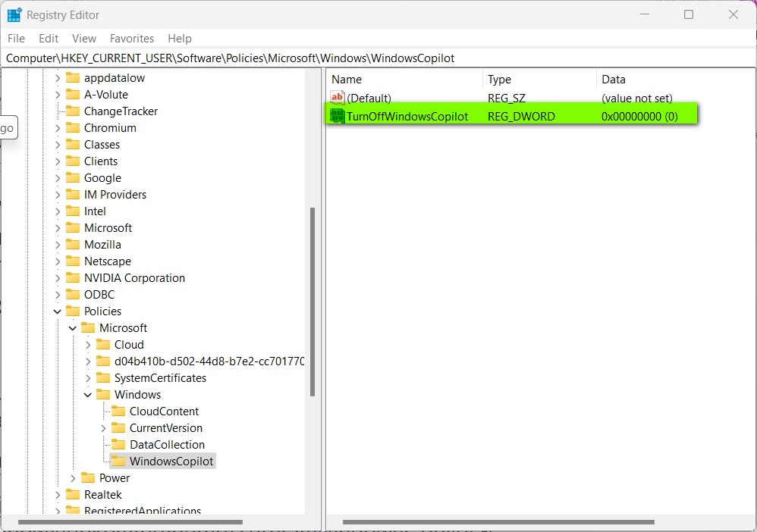
Task: Collapse the Policies tree node
Action: [x=58, y=311]
